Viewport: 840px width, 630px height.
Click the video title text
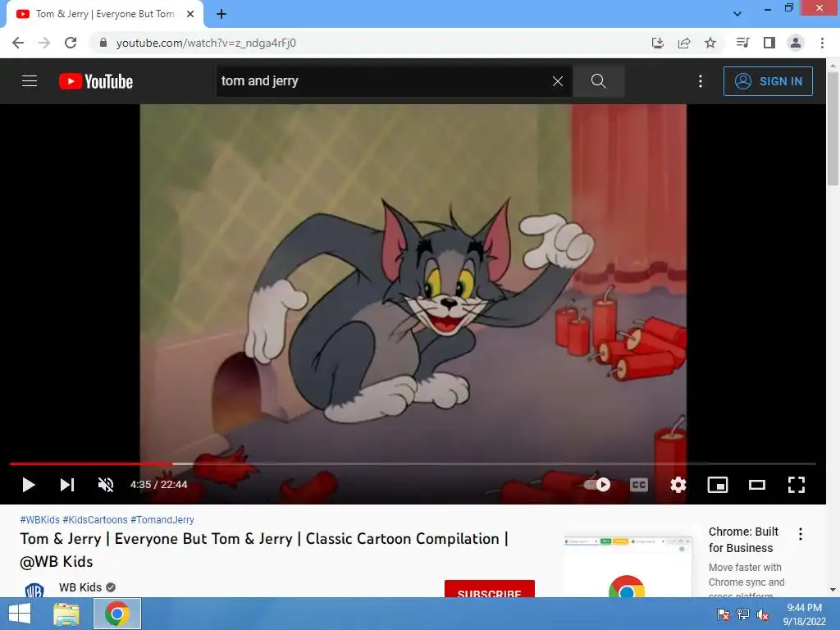tap(263, 550)
